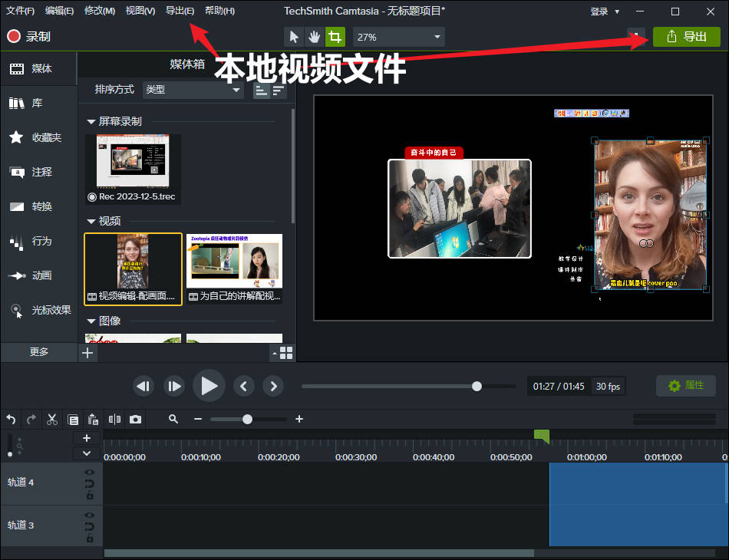Open 属性 panel beside the playhead time
The width and height of the screenshot is (729, 560).
(x=685, y=386)
